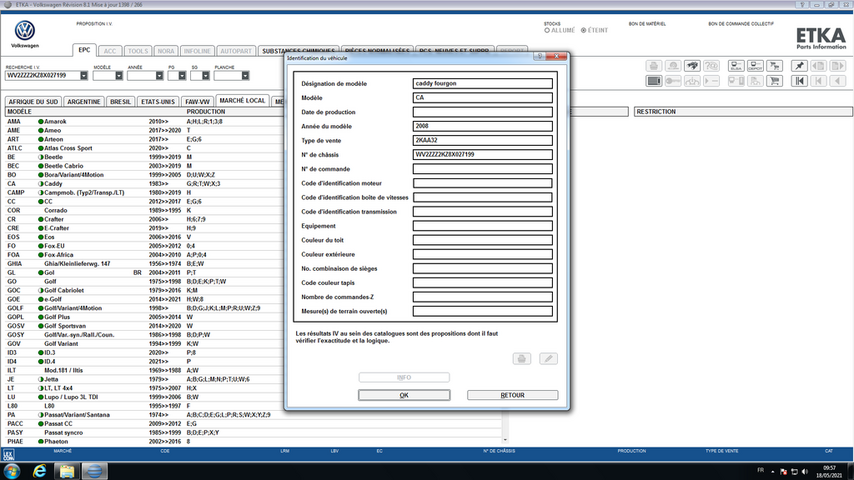Click the grayed INFO button in dialog
This screenshot has height=480, width=854.
click(x=404, y=378)
